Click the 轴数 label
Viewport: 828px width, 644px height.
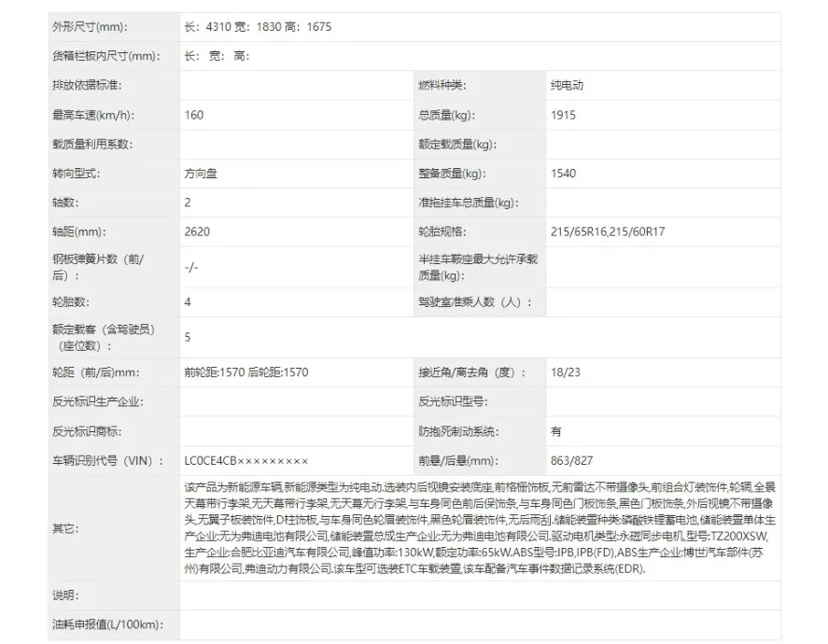pos(65,203)
